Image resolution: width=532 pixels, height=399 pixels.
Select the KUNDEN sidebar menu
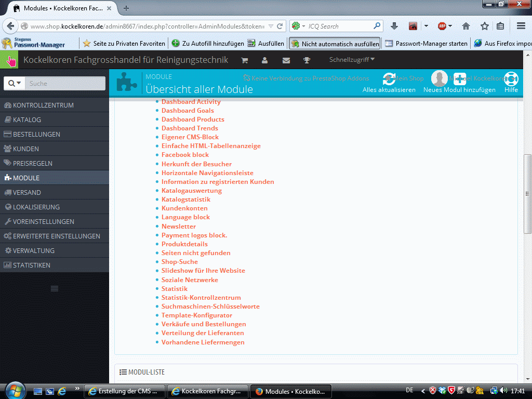click(x=55, y=149)
